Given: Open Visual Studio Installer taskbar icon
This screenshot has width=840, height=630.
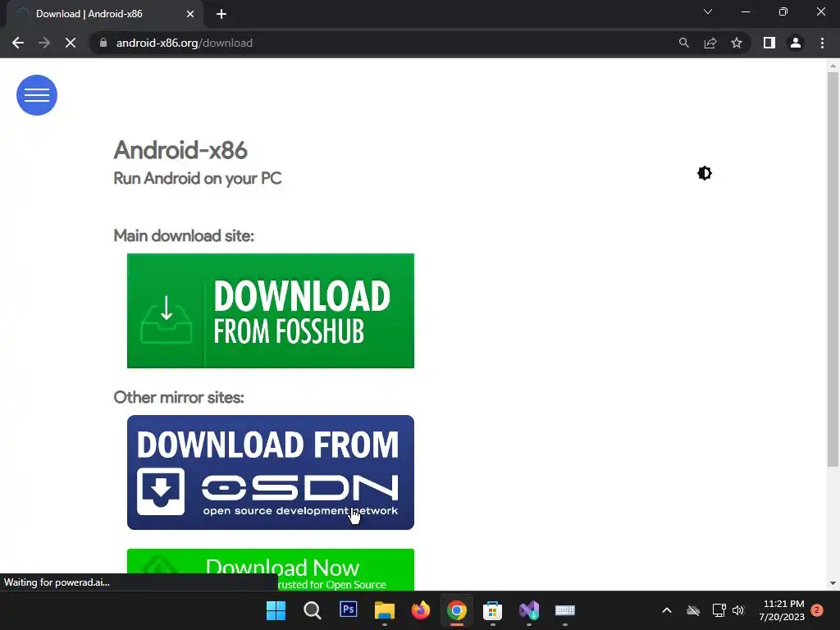Looking at the screenshot, I should click(x=529, y=610).
